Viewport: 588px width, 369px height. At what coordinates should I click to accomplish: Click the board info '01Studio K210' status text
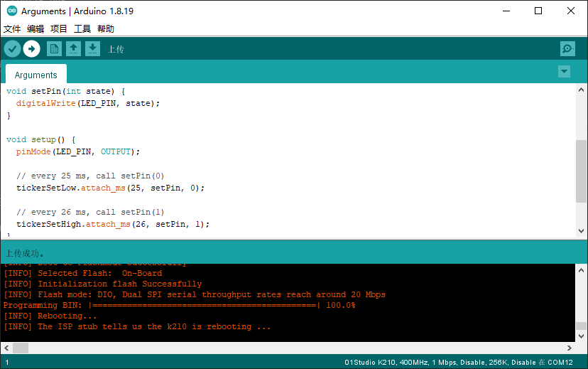[459, 362]
